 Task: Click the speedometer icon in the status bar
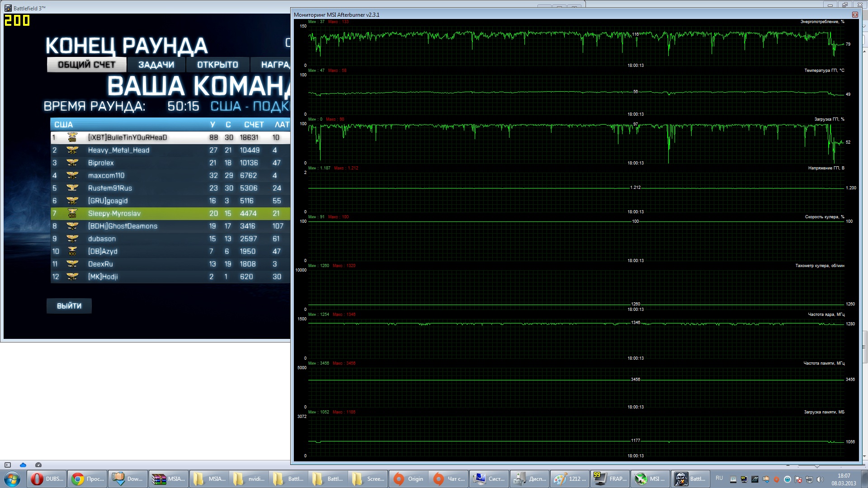(x=38, y=465)
